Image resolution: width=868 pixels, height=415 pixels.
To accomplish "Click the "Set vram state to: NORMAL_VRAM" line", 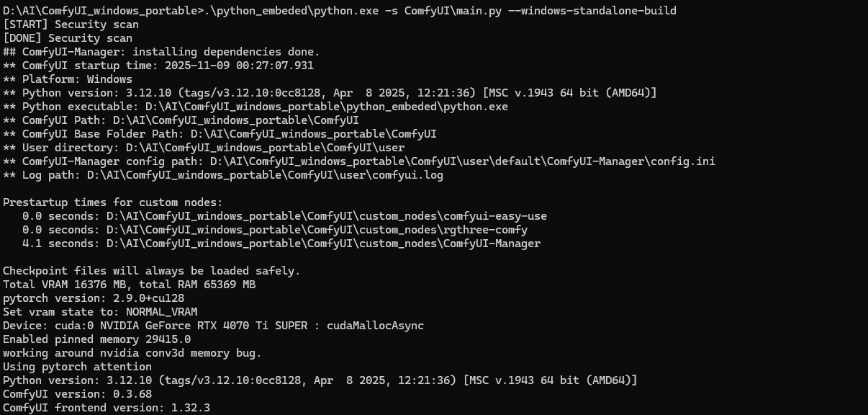I will pos(100,312).
